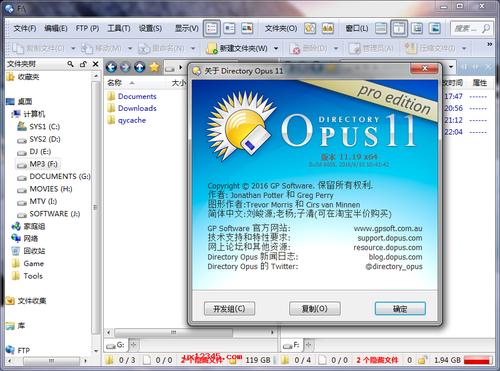Open the right pane path dropdown arrow
Image resolution: width=500 pixels, height=371 pixels.
[451, 67]
